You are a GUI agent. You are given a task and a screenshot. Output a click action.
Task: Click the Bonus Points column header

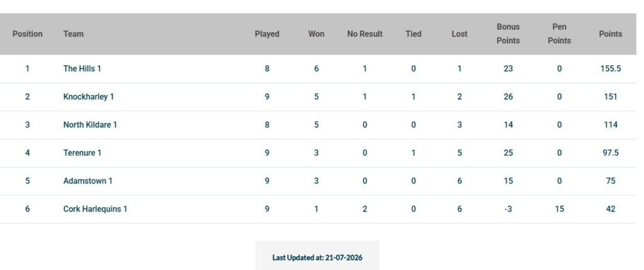point(508,34)
